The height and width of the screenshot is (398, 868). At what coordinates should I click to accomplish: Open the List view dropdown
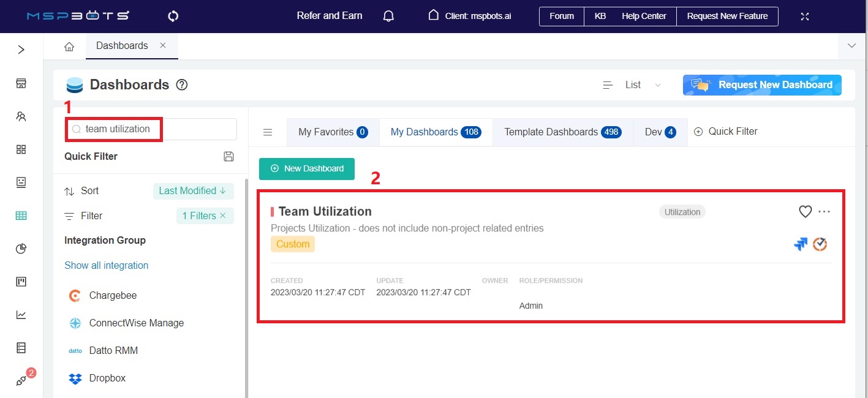point(632,85)
